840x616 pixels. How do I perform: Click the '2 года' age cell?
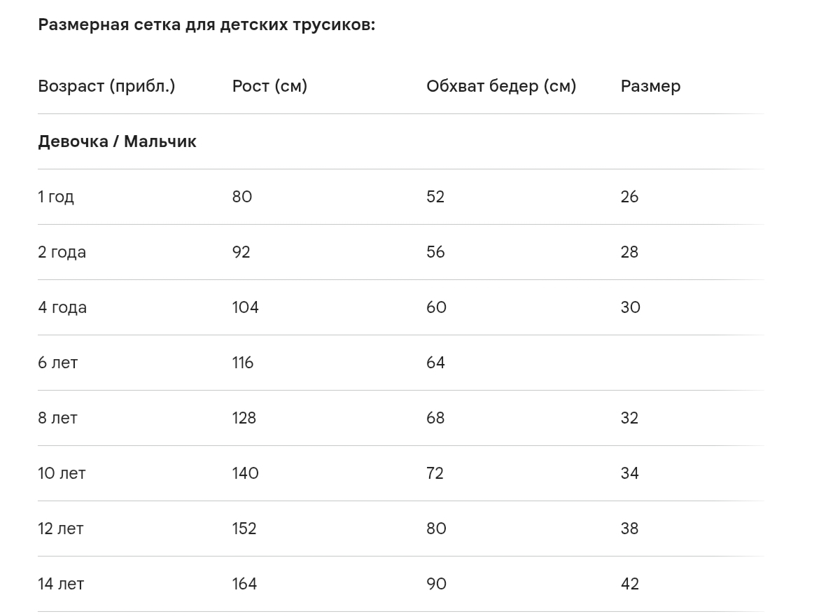coord(62,252)
